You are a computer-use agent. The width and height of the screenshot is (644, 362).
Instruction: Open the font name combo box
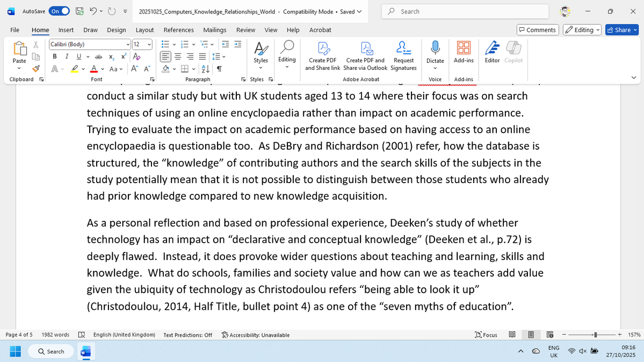click(90, 45)
